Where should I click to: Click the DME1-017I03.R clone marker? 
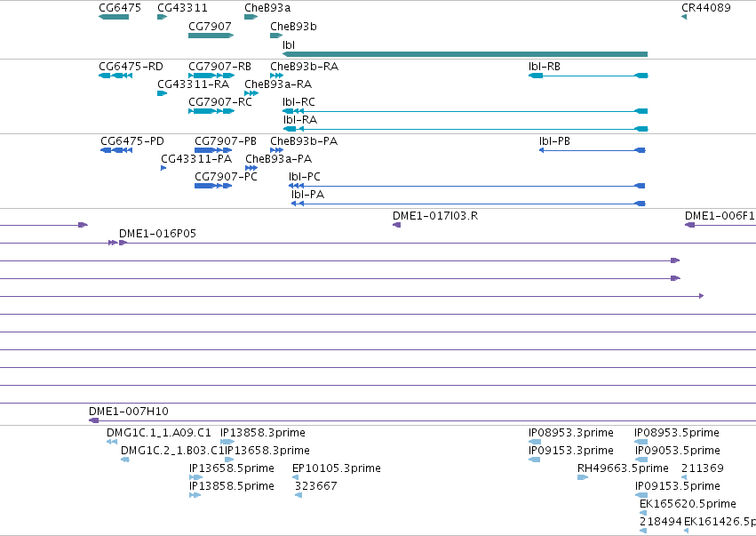(x=397, y=225)
